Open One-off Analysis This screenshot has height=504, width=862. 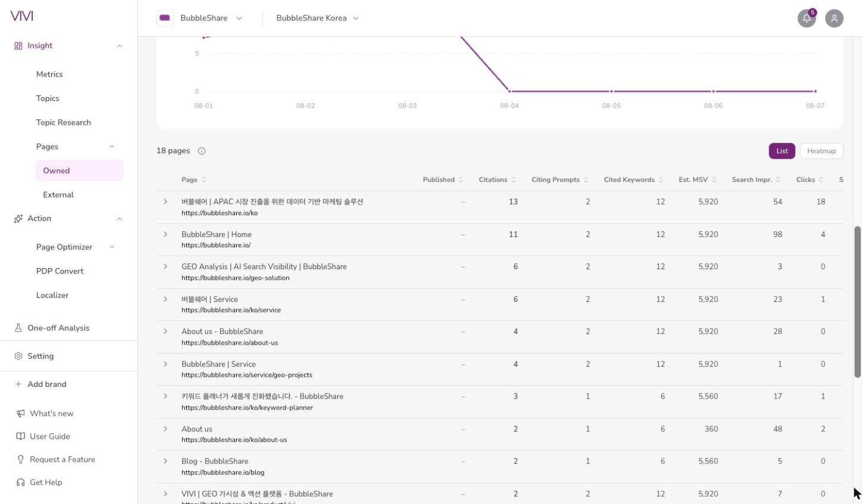[58, 328]
